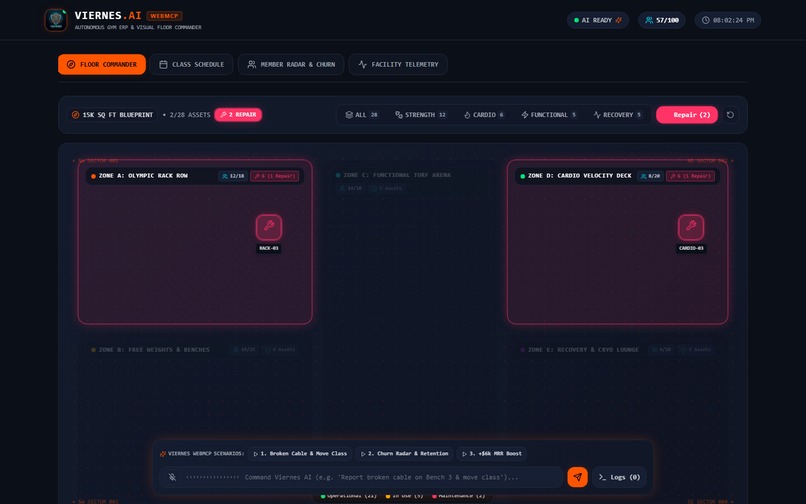Toggle the muted microphone icon

172,477
